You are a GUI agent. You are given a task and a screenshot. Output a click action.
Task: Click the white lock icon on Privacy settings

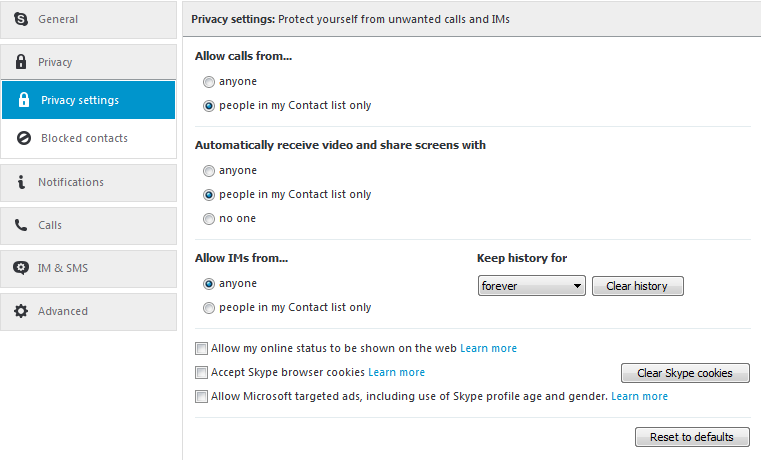pyautogui.click(x=24, y=100)
